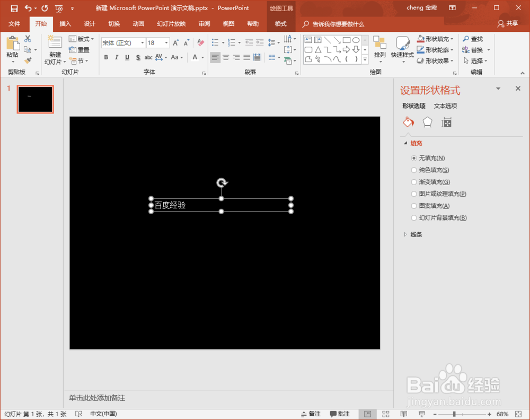Switch to Text Options (文本选项) tab

pyautogui.click(x=446, y=106)
